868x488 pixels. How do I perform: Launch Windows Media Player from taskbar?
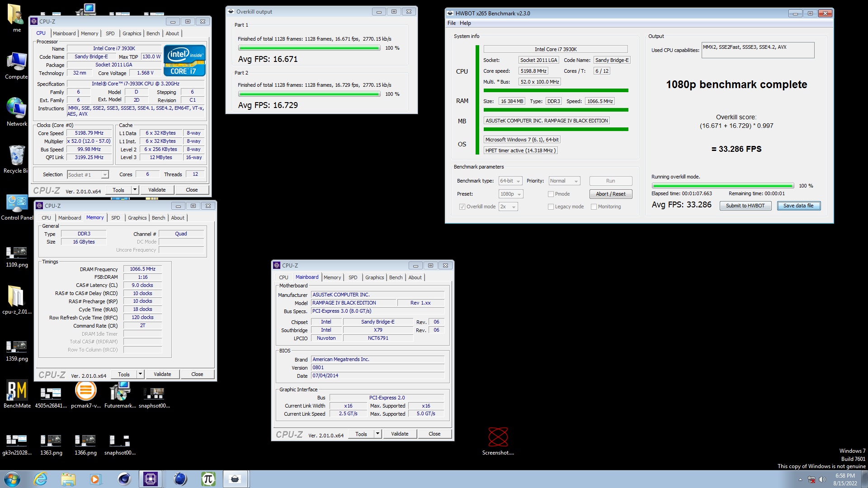[95, 479]
